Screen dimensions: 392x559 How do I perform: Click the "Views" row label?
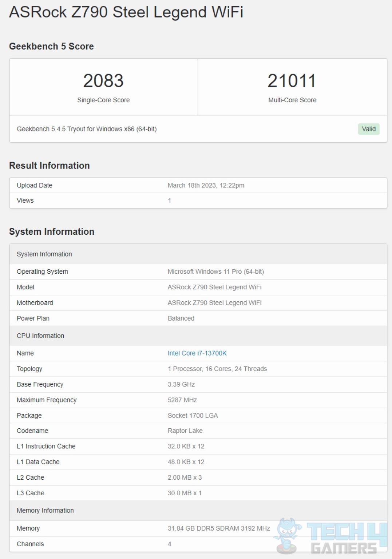[25, 201]
